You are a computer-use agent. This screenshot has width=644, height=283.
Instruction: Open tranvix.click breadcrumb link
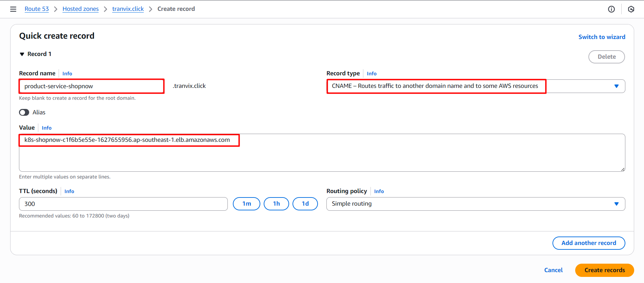pyautogui.click(x=128, y=9)
